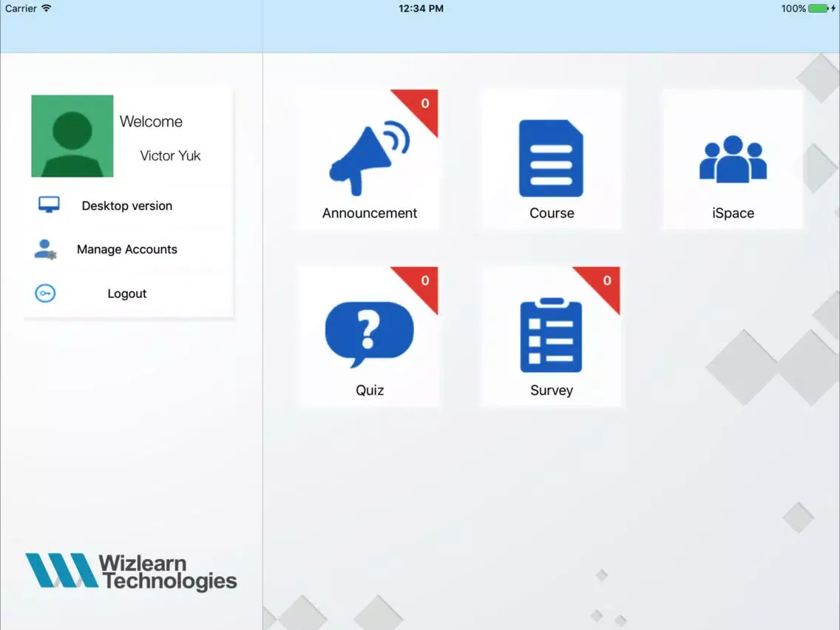Tap the Course tile label
840x630 pixels.
552,213
